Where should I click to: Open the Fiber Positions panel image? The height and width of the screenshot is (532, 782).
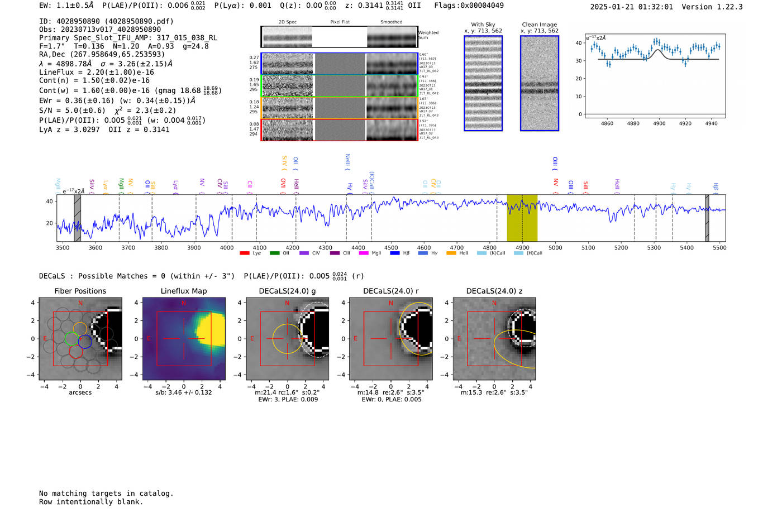pos(80,339)
